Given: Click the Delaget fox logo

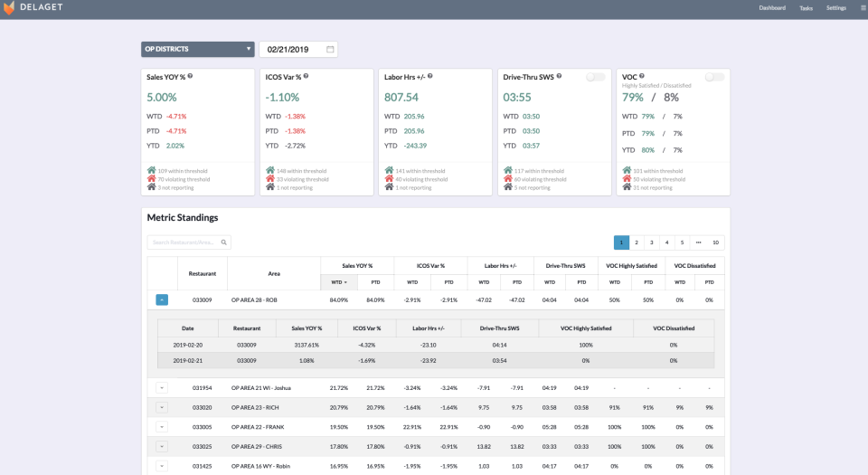Looking at the screenshot, I should pyautogui.click(x=11, y=8).
